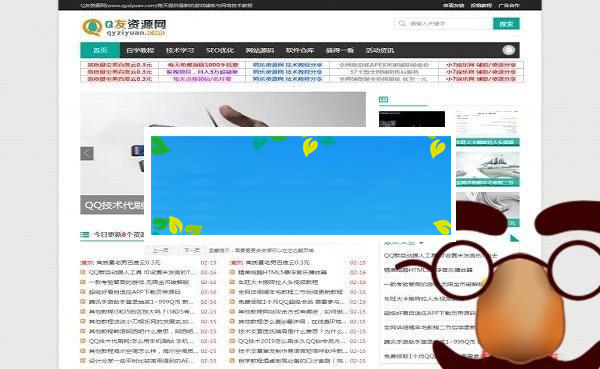Open 精美炫酷HTML5悬浮音乐播放器 article in the list
The width and height of the screenshot is (600, 369).
click(282, 272)
